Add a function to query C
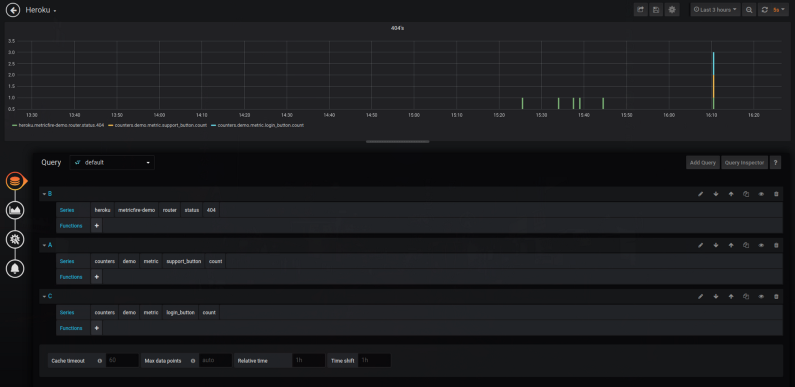 tap(96, 328)
